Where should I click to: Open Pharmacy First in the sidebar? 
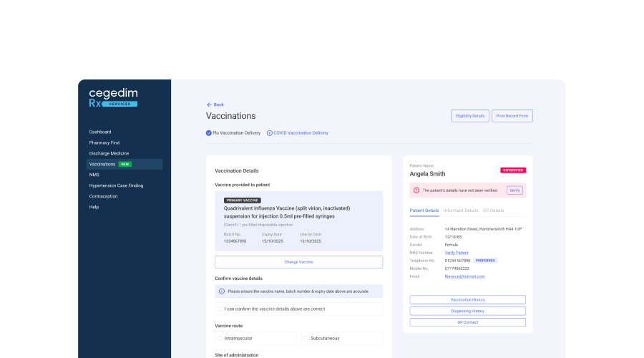[x=104, y=142]
